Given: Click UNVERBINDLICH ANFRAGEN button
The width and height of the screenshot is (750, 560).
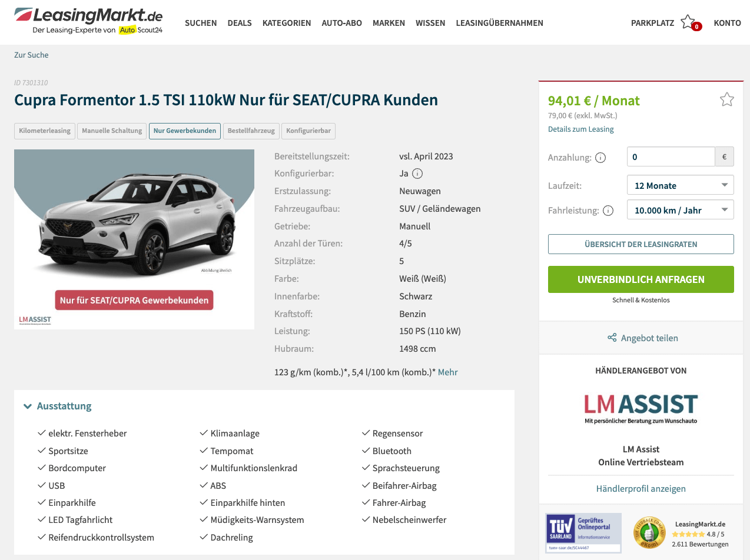Looking at the screenshot, I should point(641,279).
